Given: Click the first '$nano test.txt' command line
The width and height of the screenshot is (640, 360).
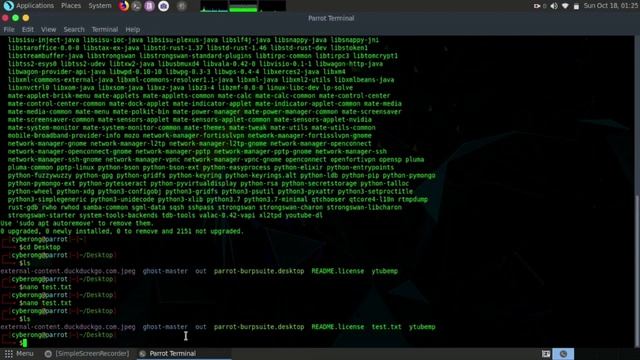Looking at the screenshot, I should (45, 287).
